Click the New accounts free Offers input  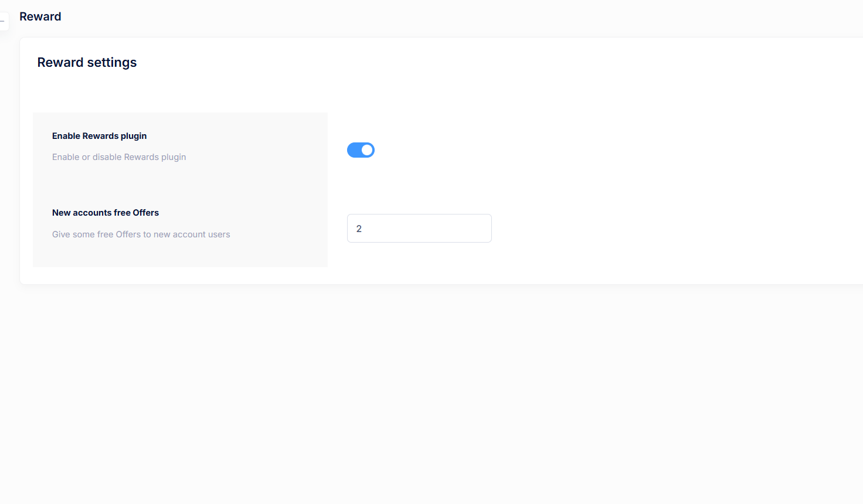point(419,228)
